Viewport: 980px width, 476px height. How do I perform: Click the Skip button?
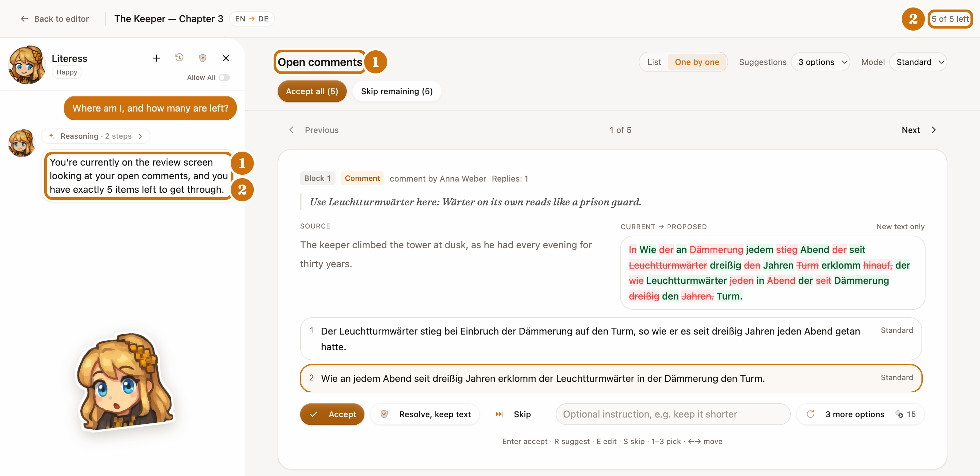[x=513, y=414]
